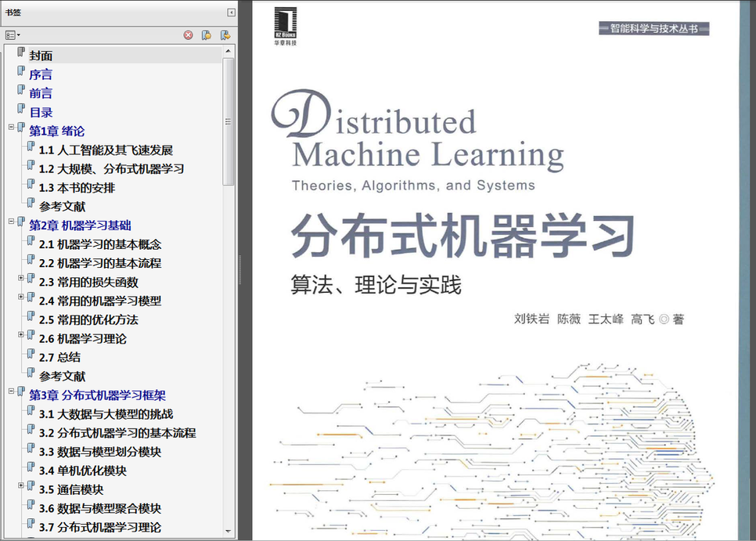Delete the selected bookmark with the red X icon
This screenshot has height=541, width=756.
188,35
